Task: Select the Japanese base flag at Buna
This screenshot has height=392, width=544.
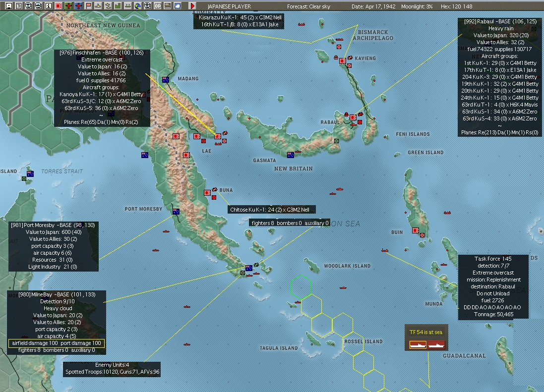Action: pyautogui.click(x=207, y=193)
